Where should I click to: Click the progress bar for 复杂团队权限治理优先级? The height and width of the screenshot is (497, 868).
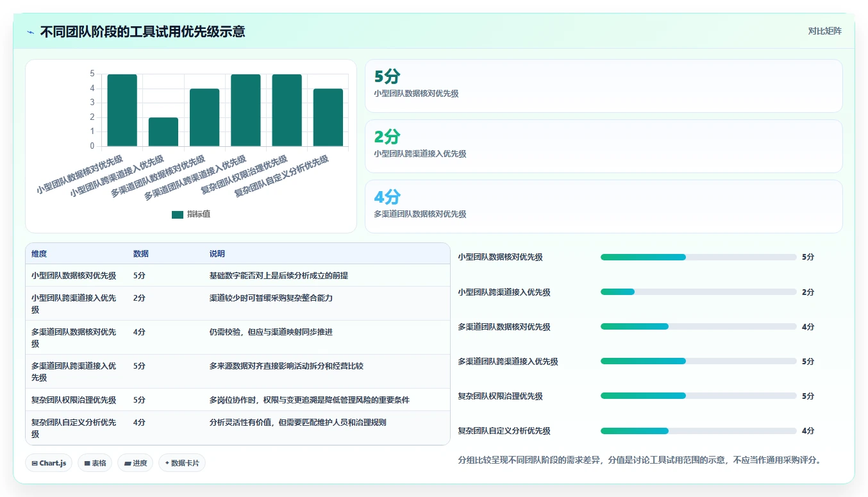click(x=698, y=396)
